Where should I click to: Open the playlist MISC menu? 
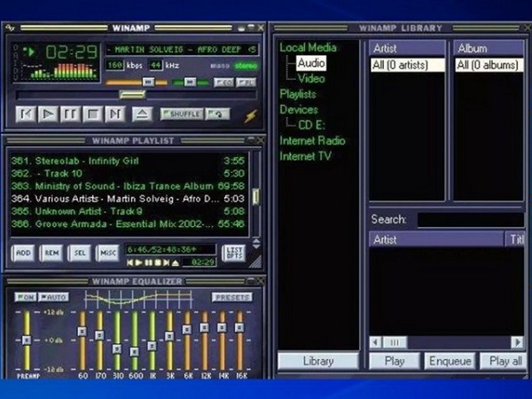coord(107,253)
